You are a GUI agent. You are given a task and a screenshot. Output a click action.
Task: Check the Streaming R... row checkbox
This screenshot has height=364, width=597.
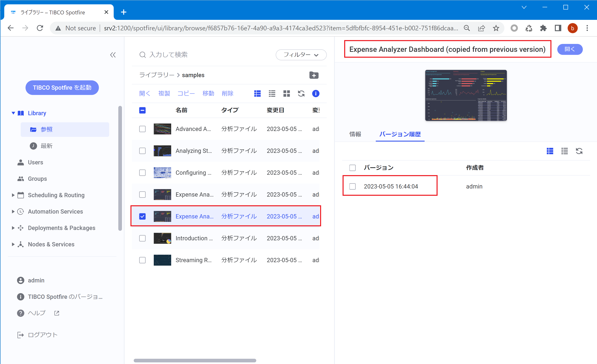pos(142,260)
